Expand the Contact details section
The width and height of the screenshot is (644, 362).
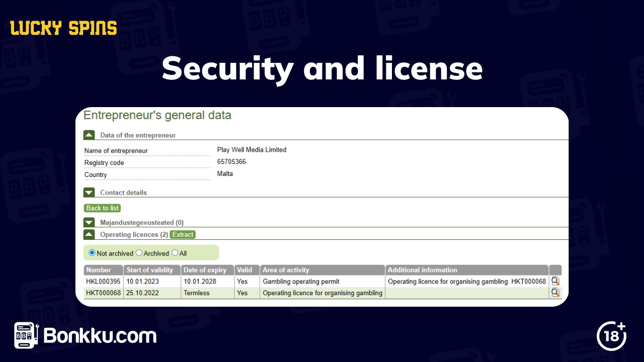89,192
